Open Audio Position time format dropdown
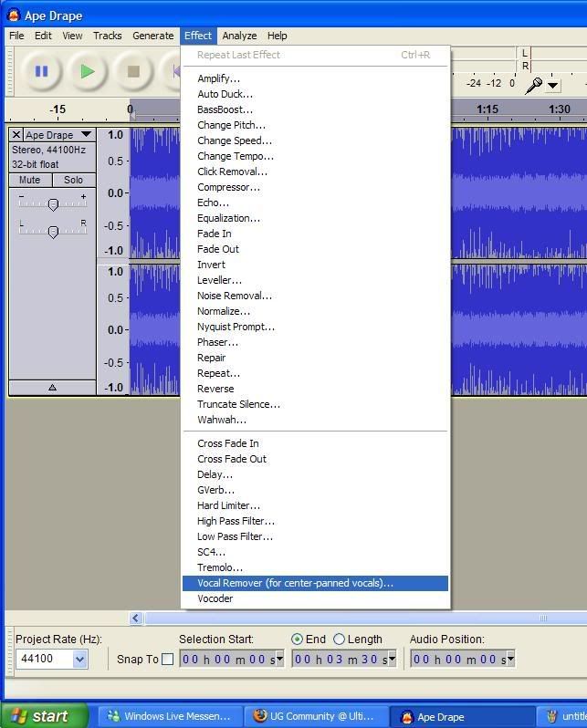 [x=511, y=659]
